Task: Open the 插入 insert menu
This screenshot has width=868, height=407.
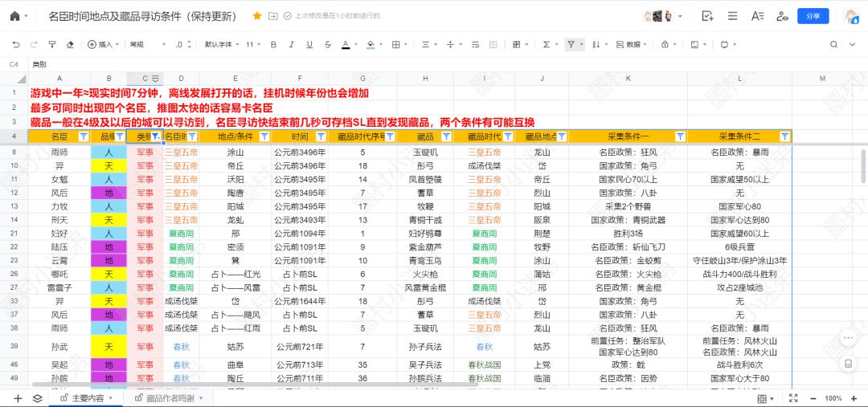Action: click(x=101, y=45)
